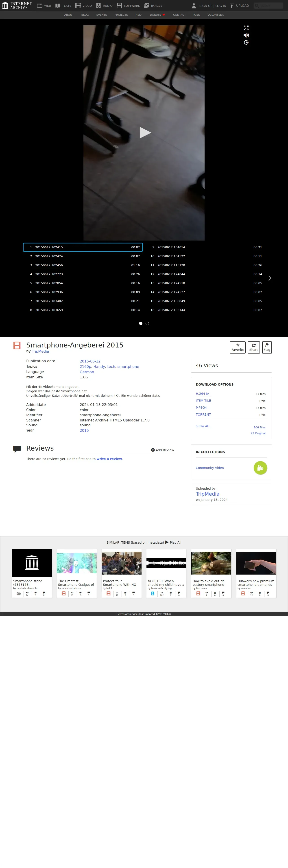Open the Volunteer menu item
288x868 pixels.
pos(216,15)
